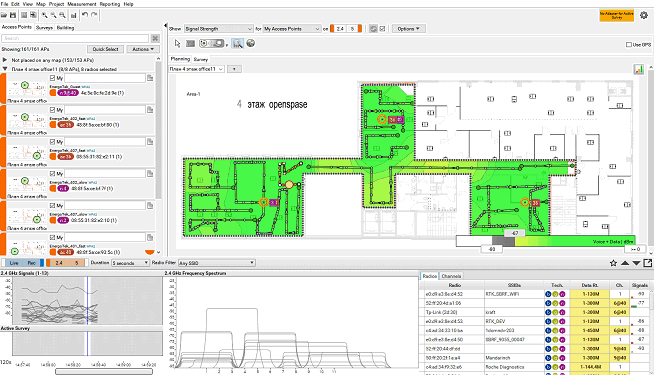Click access point marker in top office area

[x=382, y=119]
